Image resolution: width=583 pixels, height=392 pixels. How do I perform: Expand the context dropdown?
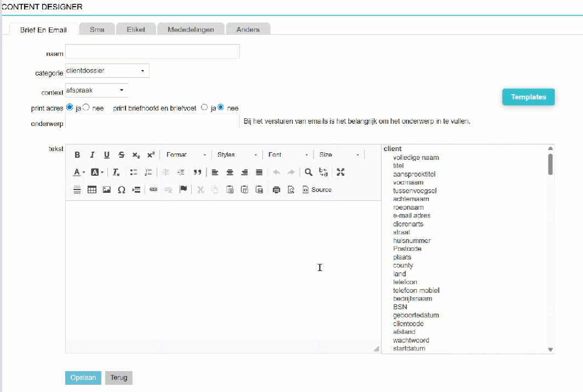coord(96,90)
